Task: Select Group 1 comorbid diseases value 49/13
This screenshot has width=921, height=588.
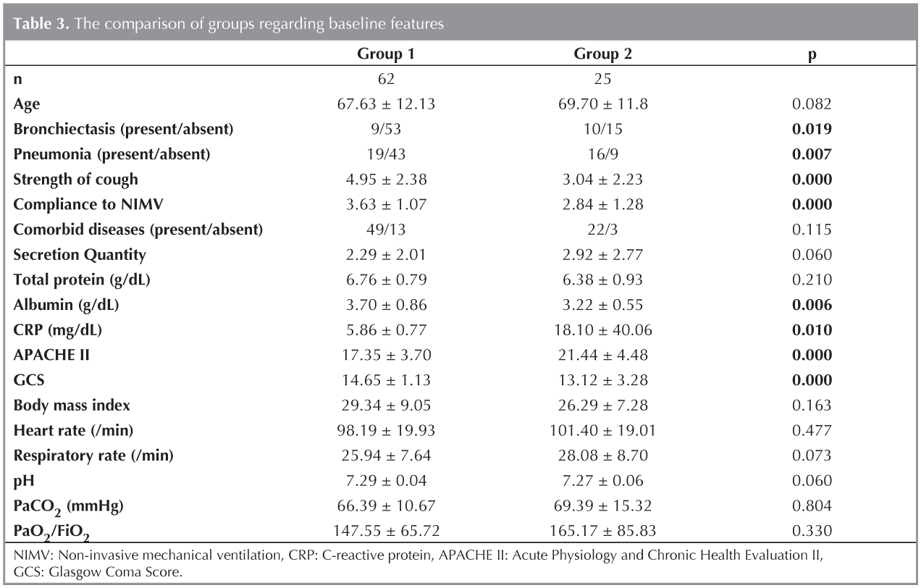Action: 386,230
